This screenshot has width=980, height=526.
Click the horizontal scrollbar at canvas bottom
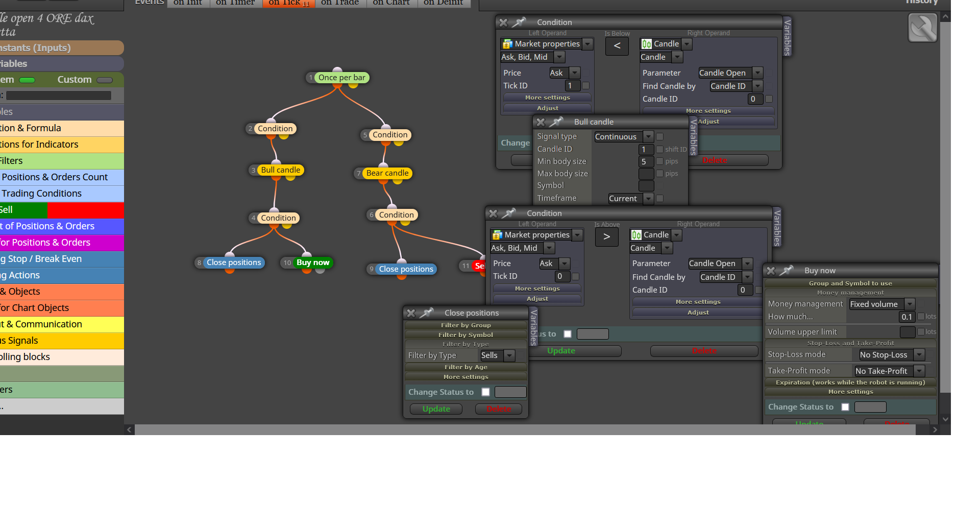525,430
